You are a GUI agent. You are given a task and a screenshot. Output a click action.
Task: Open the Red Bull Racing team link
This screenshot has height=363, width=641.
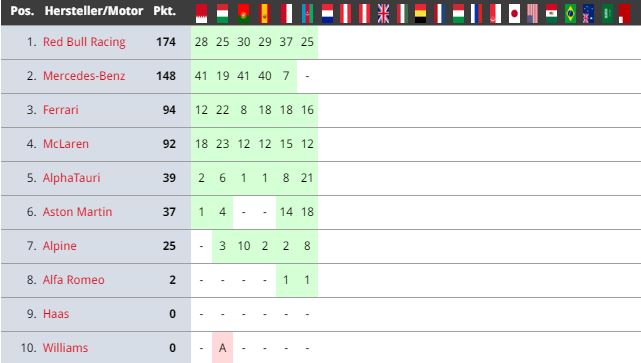[84, 42]
